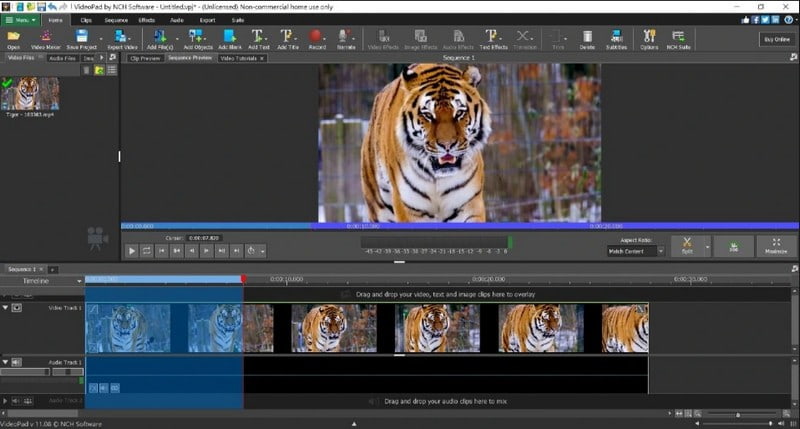Open the Image Effects tool
The image size is (800, 429).
click(420, 39)
